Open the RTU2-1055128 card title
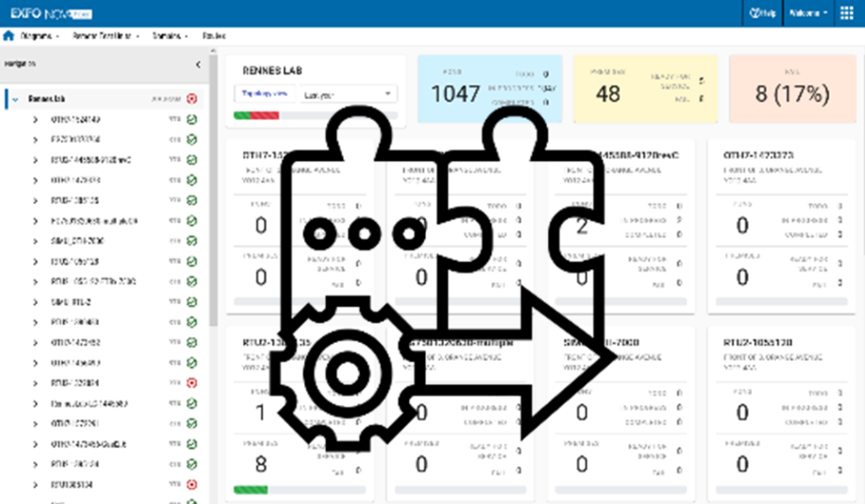 [x=758, y=342]
